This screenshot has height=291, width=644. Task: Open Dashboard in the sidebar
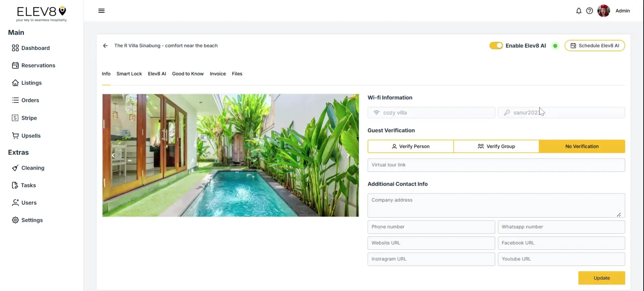pos(31,48)
